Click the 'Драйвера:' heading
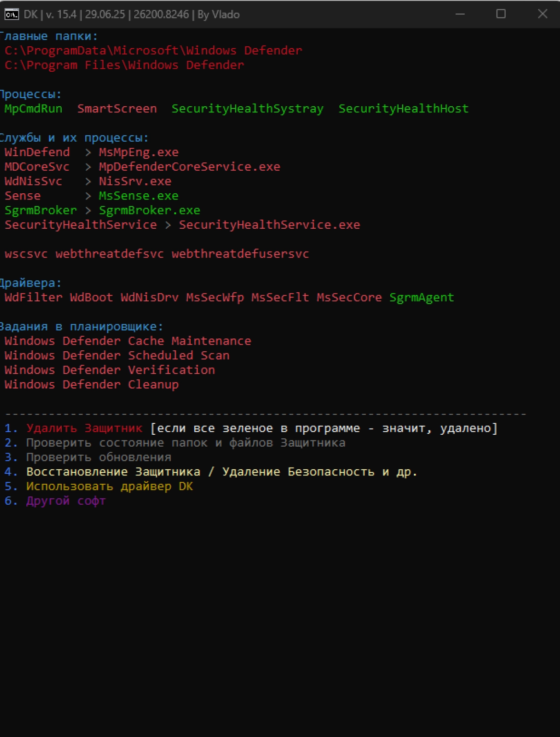The width and height of the screenshot is (560, 737). 31,283
